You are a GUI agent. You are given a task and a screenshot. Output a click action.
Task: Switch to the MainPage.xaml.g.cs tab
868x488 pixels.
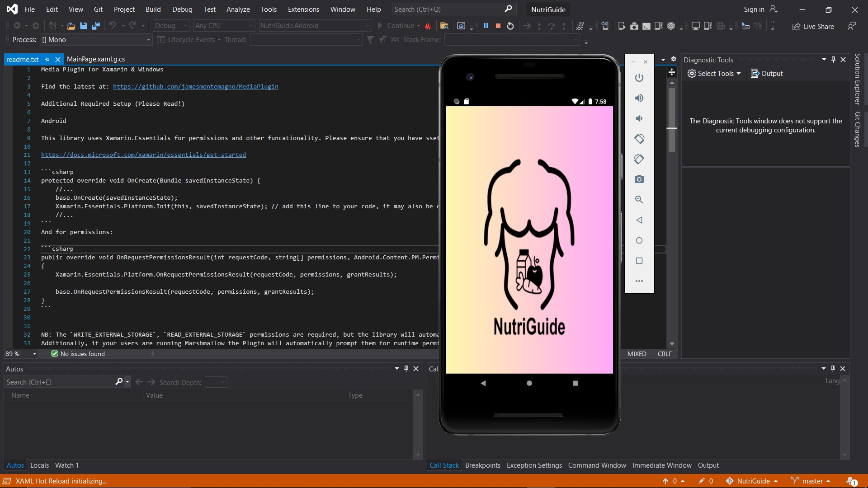[96, 59]
